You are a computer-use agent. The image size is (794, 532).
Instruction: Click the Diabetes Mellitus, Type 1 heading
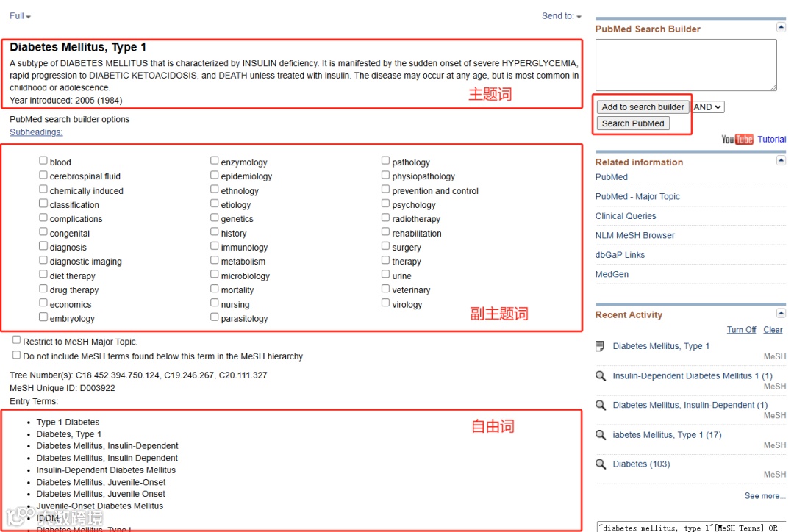click(78, 47)
